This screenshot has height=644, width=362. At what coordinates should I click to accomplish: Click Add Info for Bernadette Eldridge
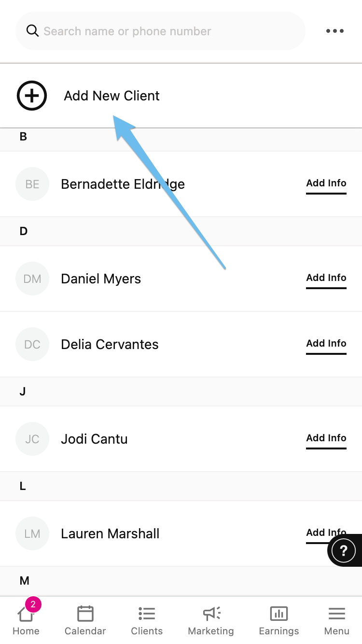click(326, 183)
